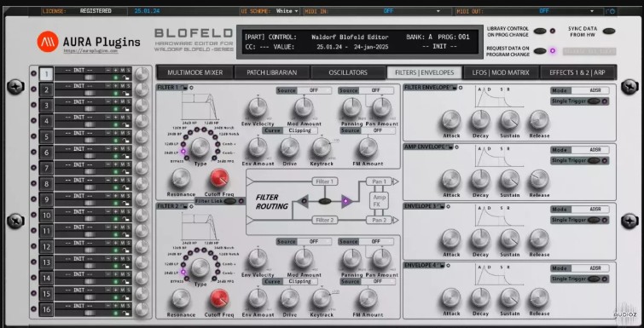Click the Pan 2 box in routing diagram
Image resolution: width=644 pixels, height=328 pixels.
pos(379,220)
